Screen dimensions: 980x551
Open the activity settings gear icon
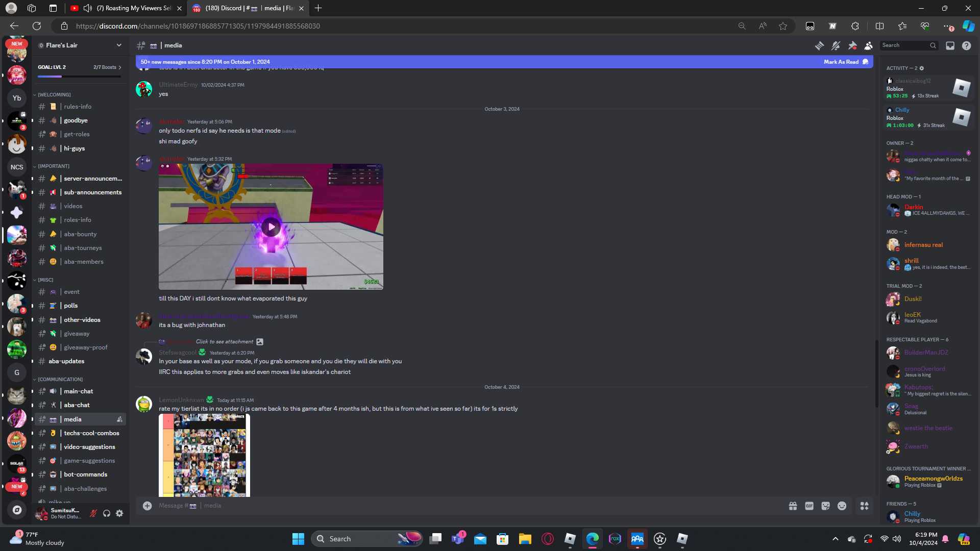point(921,68)
